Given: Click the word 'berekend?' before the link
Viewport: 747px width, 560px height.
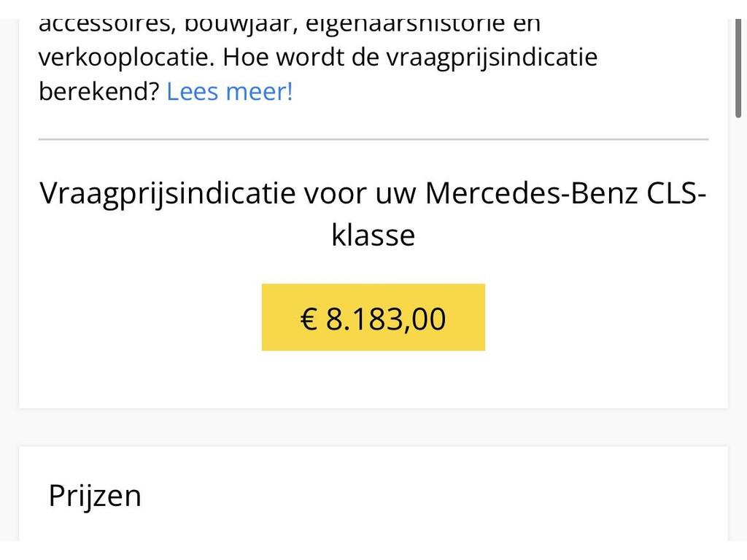Looking at the screenshot, I should (98, 91).
